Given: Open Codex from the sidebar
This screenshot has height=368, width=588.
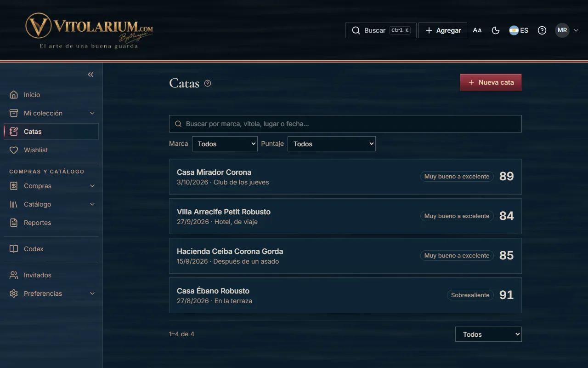Looking at the screenshot, I should tap(51, 249).
